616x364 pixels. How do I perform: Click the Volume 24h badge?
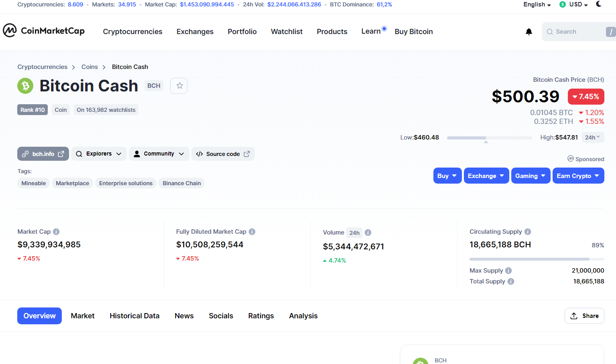tap(354, 233)
